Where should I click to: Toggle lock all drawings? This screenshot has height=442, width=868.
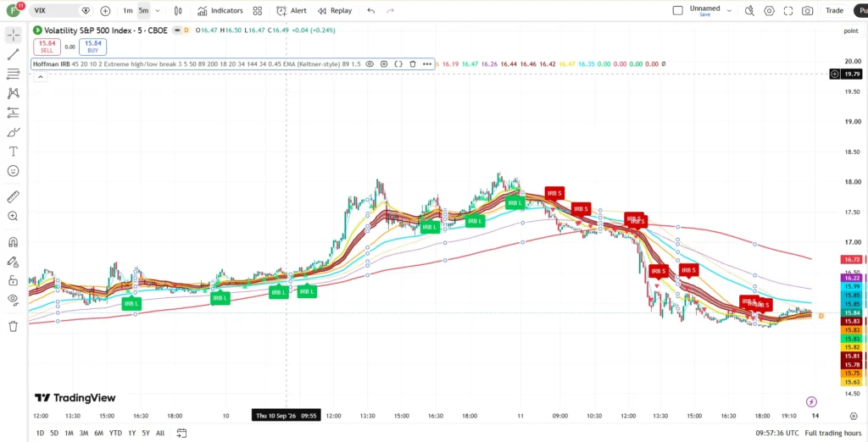(14, 280)
